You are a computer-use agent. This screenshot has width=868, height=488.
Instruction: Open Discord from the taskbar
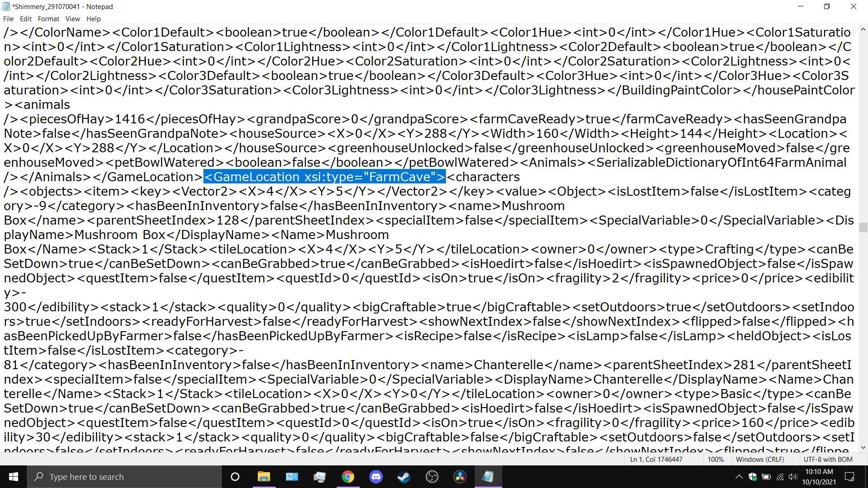[376, 477]
